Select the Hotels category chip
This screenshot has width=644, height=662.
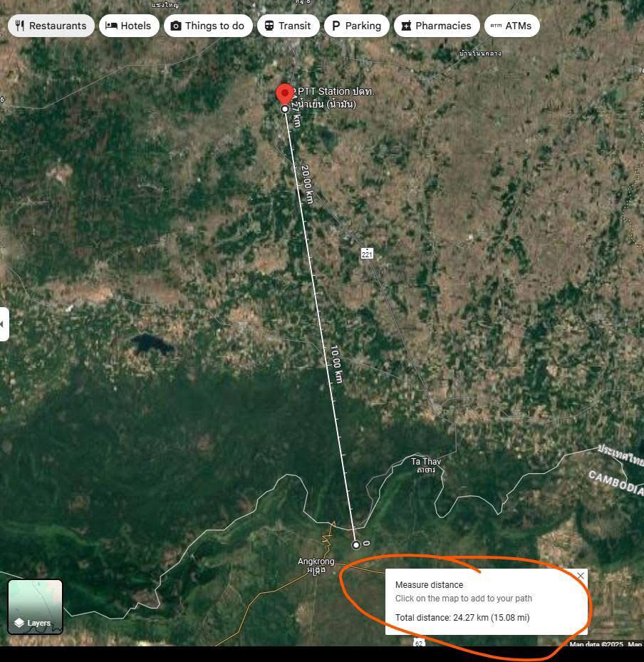coord(129,26)
